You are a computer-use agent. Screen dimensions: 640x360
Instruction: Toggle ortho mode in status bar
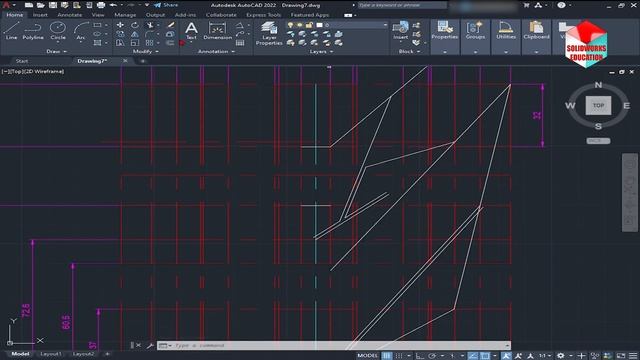420,356
